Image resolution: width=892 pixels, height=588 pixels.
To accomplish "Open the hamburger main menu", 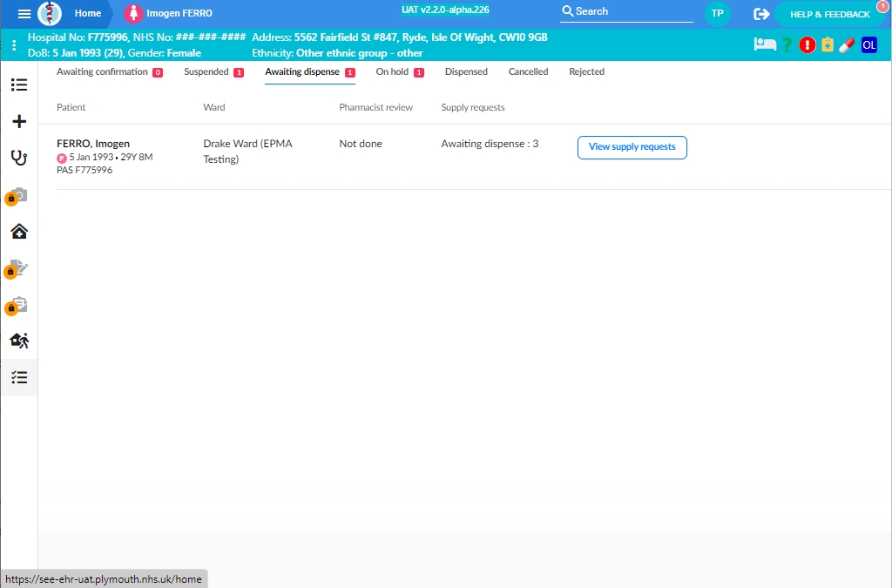I will [x=24, y=14].
